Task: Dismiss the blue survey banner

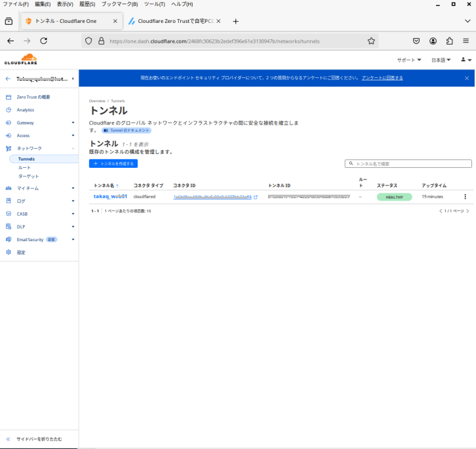Action: coord(467,78)
